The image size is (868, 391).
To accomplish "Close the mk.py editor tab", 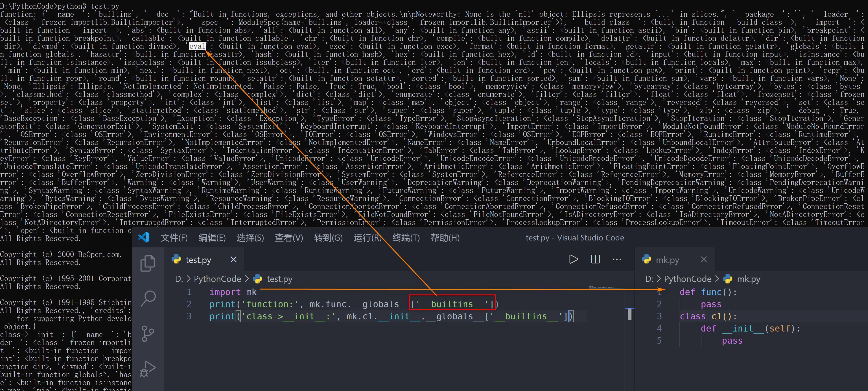I will [x=704, y=259].
